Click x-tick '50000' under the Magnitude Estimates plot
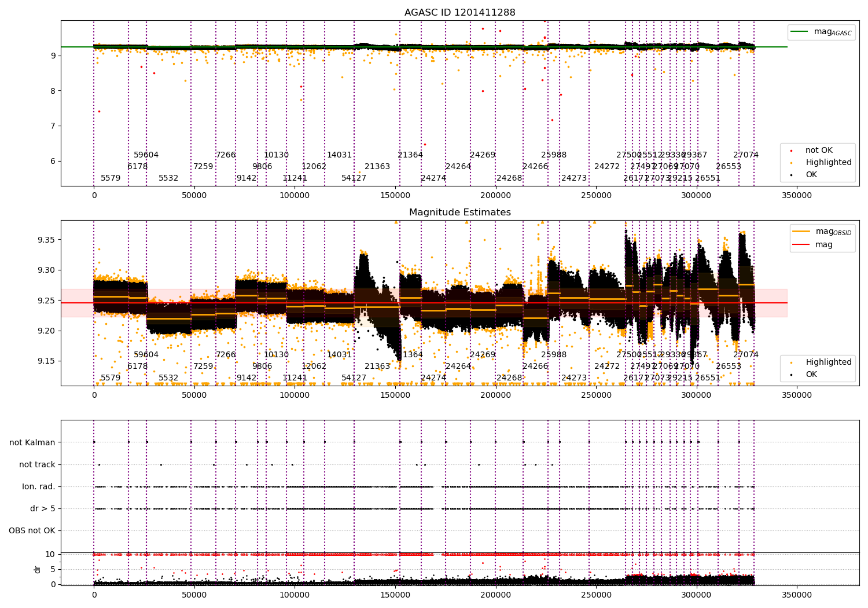The image size is (868, 608). tap(194, 395)
